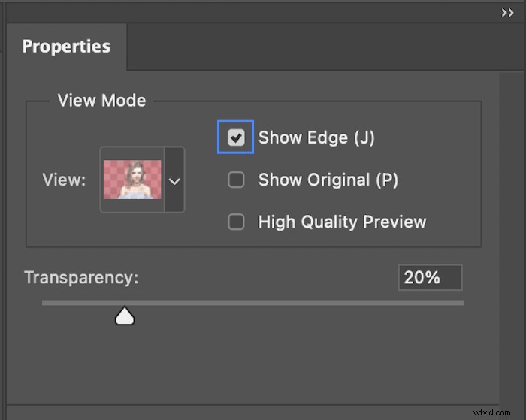
Task: Click the empty tab bar beside Properties
Action: point(316,47)
